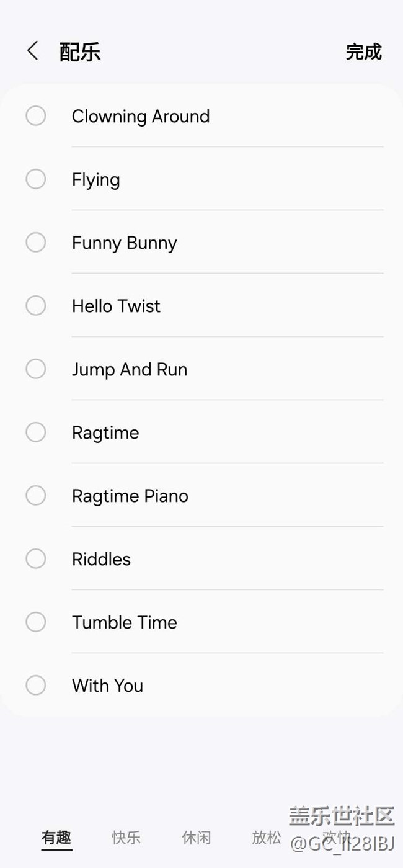Select the Clowning Around radio button
The height and width of the screenshot is (868, 403).
36,116
